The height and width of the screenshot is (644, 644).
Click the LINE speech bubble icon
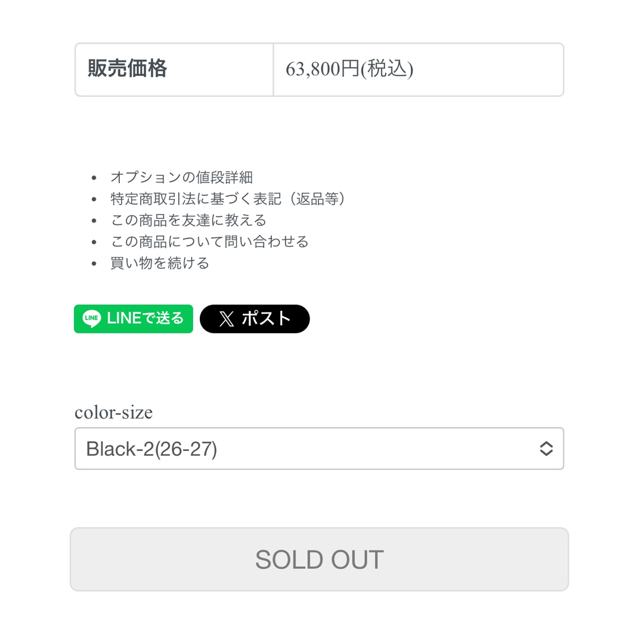point(91,318)
